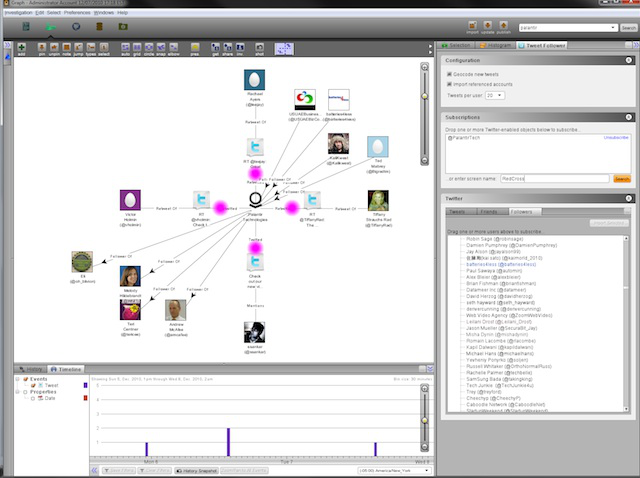Click the publish icon in top bar
Image resolution: width=640 pixels, height=478 pixels.
[x=503, y=26]
